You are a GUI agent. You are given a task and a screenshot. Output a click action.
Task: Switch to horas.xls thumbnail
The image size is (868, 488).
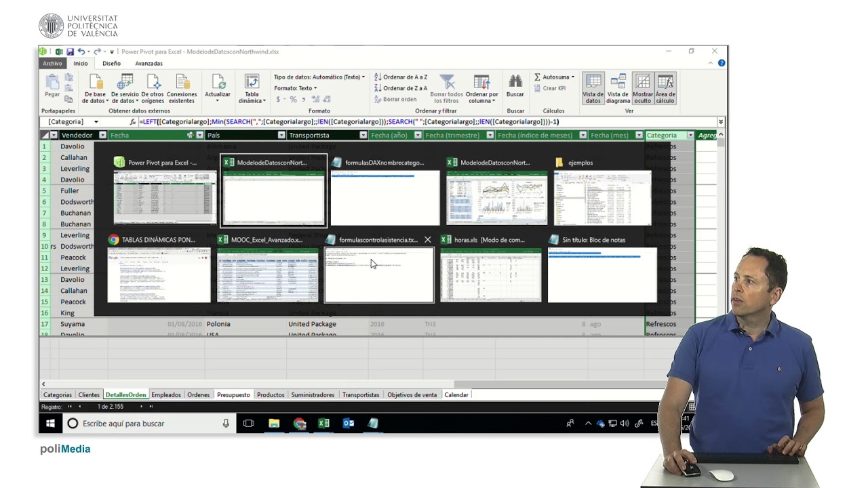490,268
